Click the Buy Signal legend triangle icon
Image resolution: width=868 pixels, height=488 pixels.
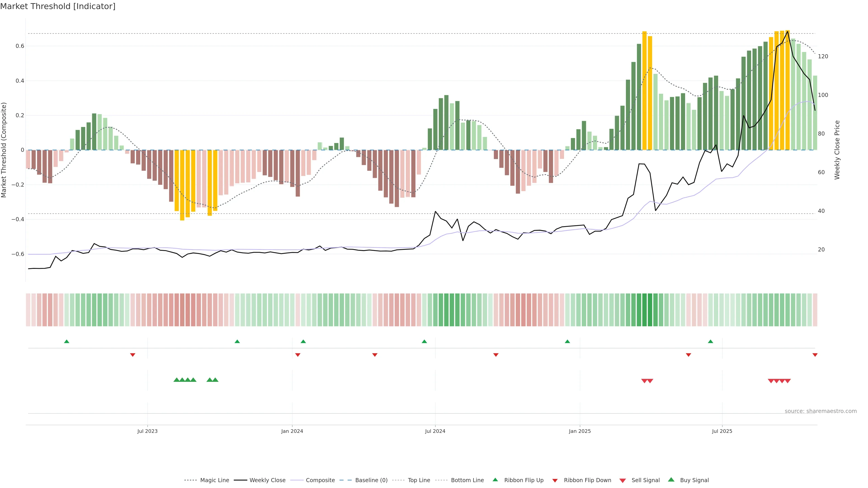[x=671, y=480]
